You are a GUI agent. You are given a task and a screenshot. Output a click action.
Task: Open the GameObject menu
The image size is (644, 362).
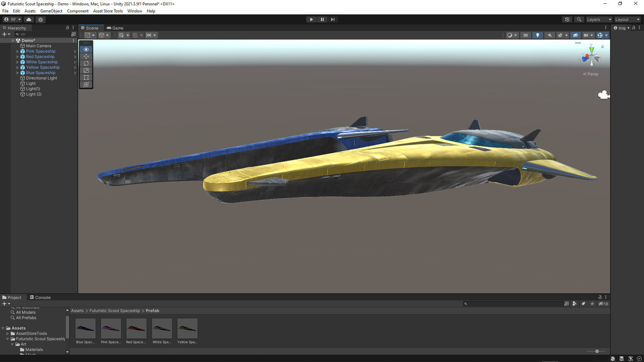[x=51, y=11]
